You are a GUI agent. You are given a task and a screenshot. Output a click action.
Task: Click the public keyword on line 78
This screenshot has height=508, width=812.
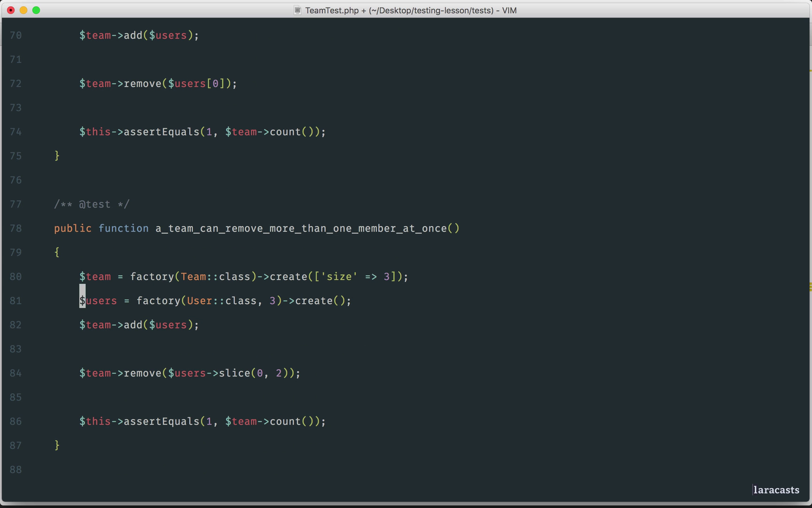coord(73,229)
